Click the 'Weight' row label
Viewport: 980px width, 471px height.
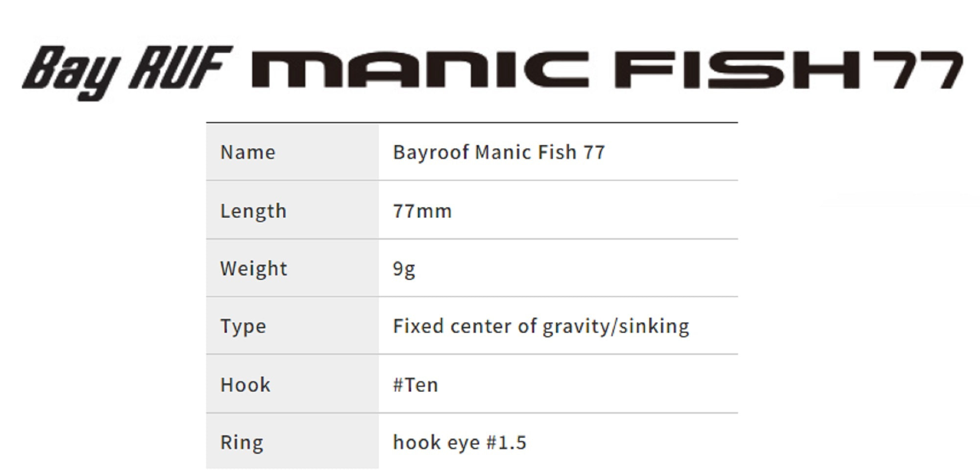(x=254, y=269)
